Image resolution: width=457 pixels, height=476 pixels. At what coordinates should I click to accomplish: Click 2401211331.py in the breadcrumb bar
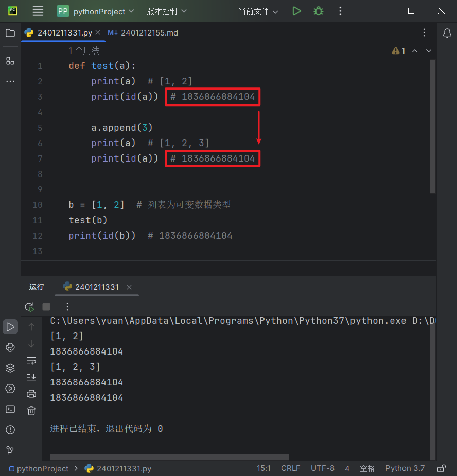click(118, 469)
